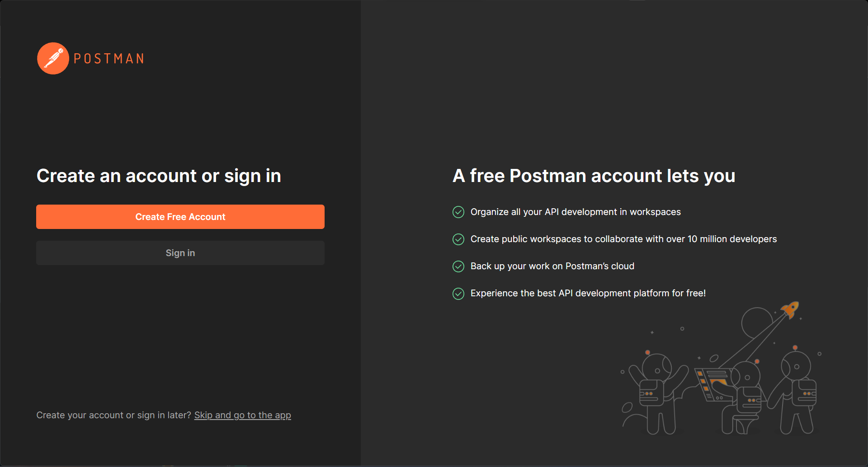Click the text Organize all your API development in workspaces

tap(576, 212)
